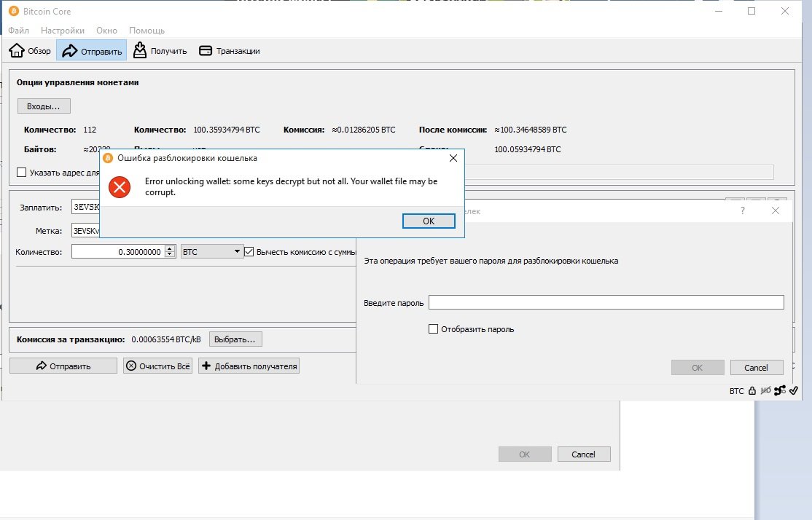The height and width of the screenshot is (520, 812).
Task: Click the Выбрать... fee button
Action: click(x=235, y=339)
